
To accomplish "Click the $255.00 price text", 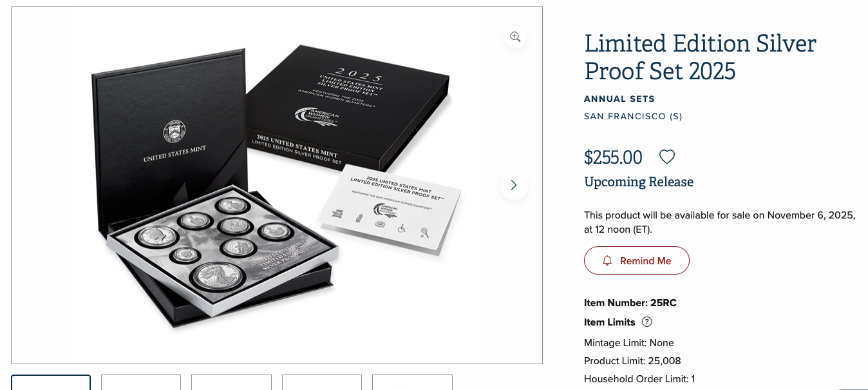I will coord(613,157).
